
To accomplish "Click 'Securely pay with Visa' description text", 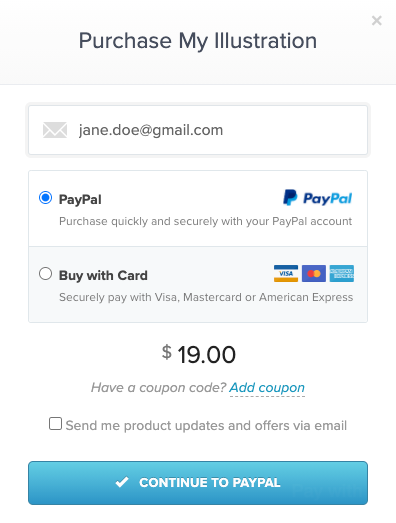I will coord(206,297).
